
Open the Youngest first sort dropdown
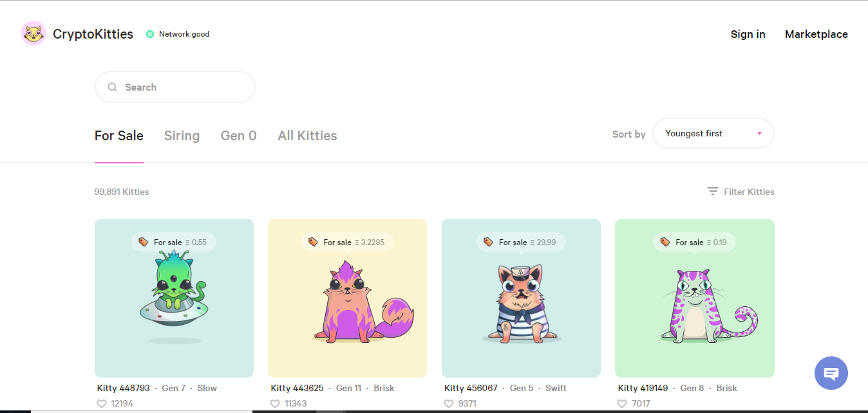(713, 134)
